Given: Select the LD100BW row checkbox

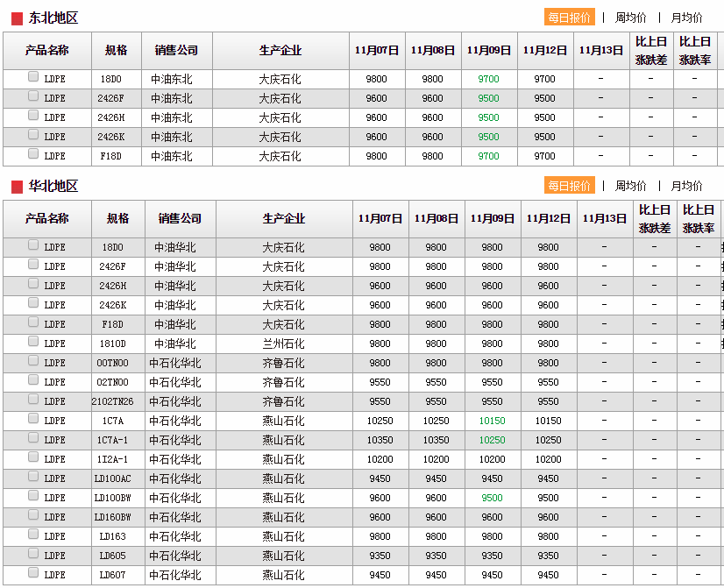Looking at the screenshot, I should 32,496.
